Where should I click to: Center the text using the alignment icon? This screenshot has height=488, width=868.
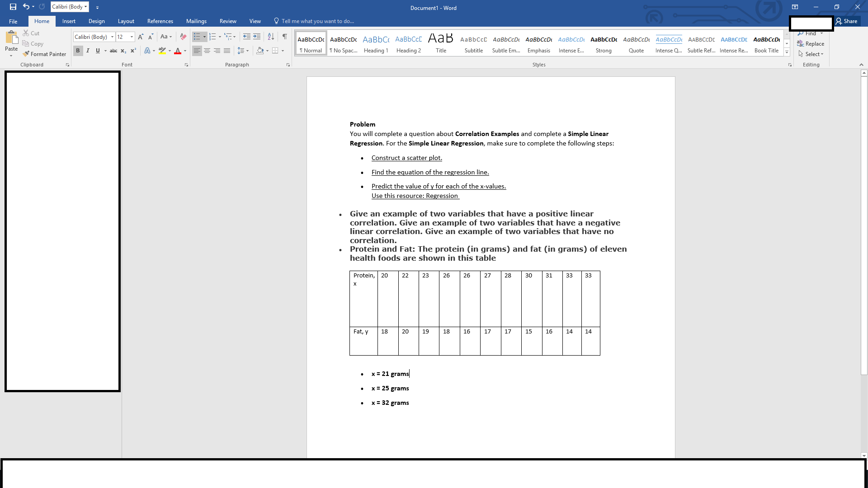207,51
